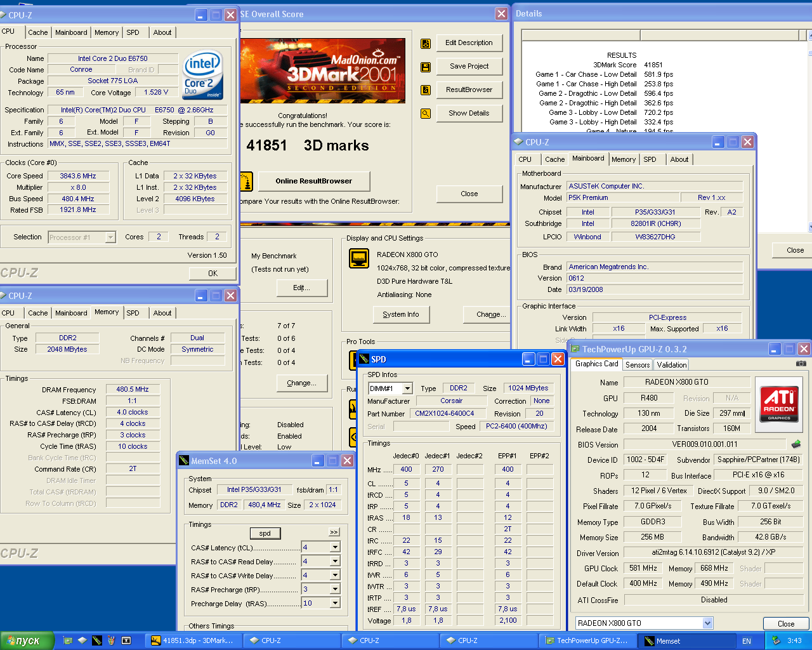The width and height of the screenshot is (812, 650).
Task: Click the Close button in GPU-Z
Action: [786, 624]
